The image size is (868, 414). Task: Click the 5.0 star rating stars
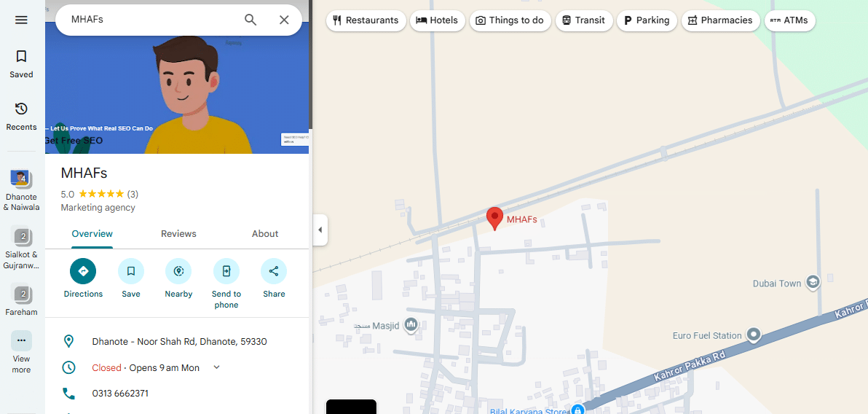click(101, 194)
